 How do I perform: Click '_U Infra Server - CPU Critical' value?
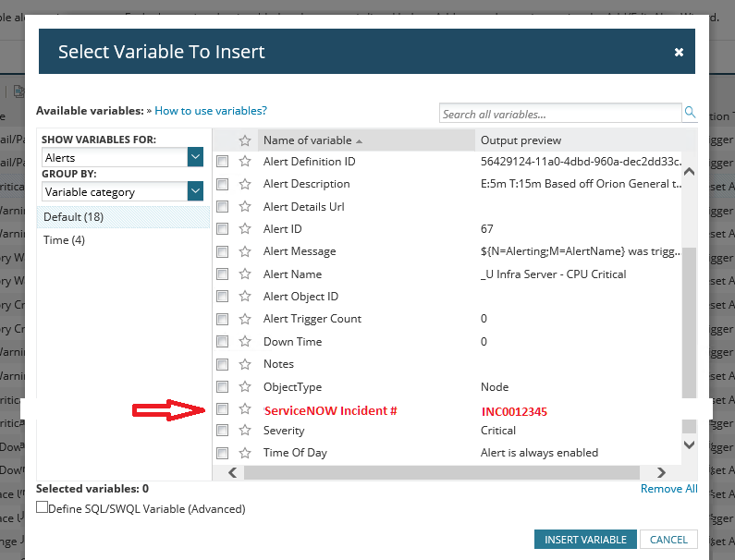(553, 274)
